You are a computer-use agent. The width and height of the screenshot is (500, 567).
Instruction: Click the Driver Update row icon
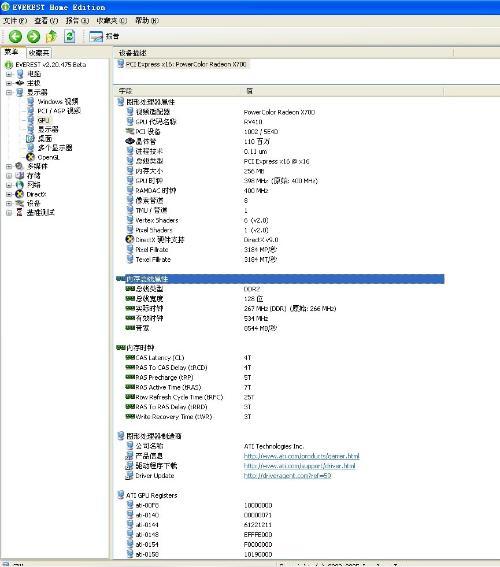click(129, 476)
